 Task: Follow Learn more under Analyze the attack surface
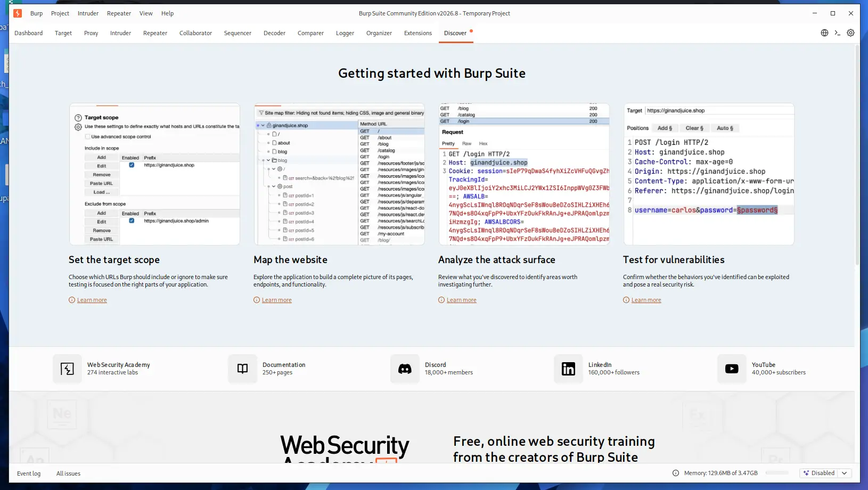pos(462,300)
